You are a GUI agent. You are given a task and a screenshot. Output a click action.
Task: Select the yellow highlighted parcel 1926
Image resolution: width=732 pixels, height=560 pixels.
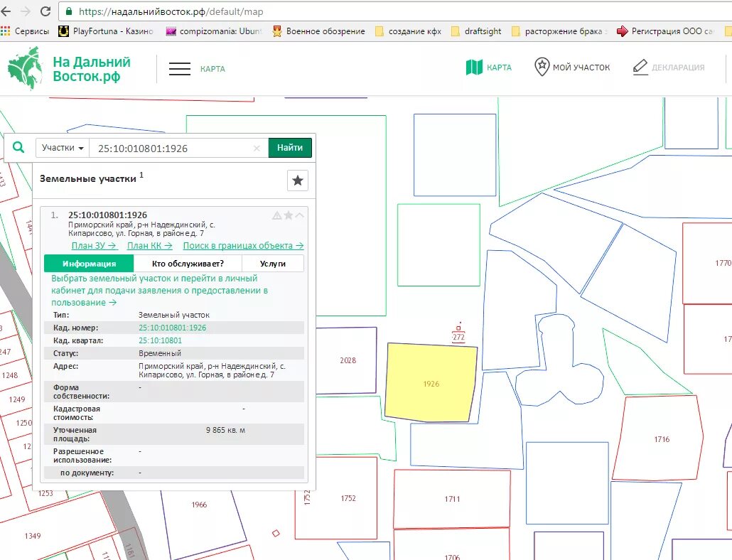tap(431, 383)
